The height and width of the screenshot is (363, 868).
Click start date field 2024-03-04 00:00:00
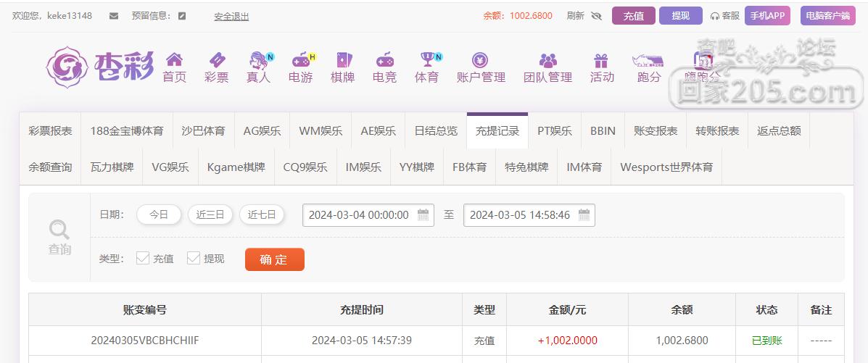click(x=368, y=215)
